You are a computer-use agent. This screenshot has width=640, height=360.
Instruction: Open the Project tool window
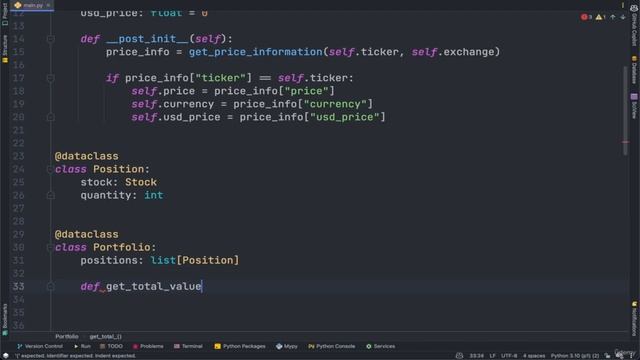pyautogui.click(x=5, y=14)
